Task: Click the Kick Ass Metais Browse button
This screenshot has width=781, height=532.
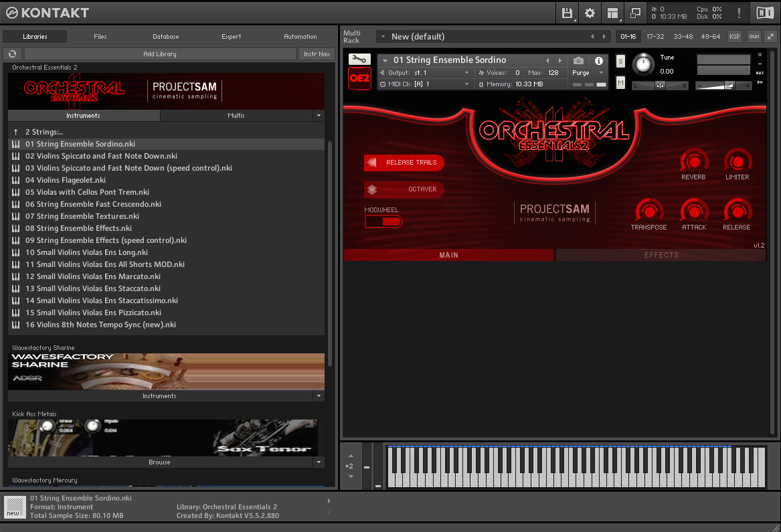Action: (159, 462)
